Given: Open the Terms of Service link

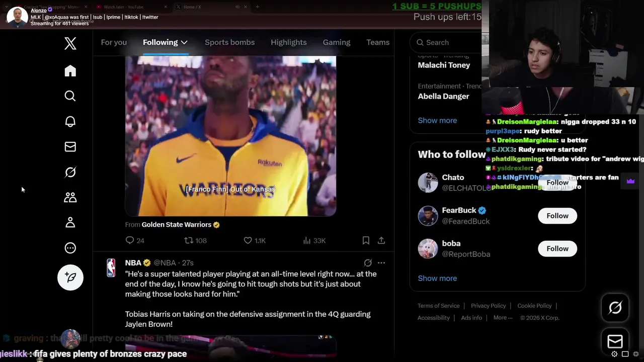Looking at the screenshot, I should click(438, 306).
